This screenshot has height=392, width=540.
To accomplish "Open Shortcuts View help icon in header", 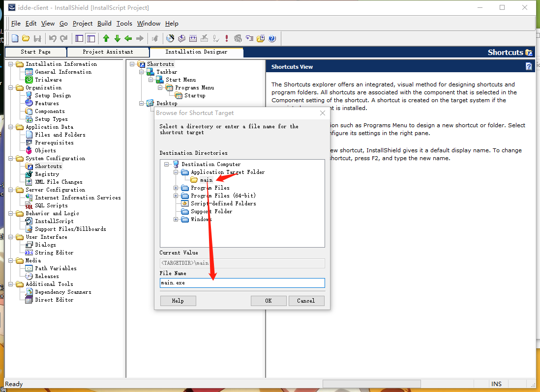I will pos(529,67).
